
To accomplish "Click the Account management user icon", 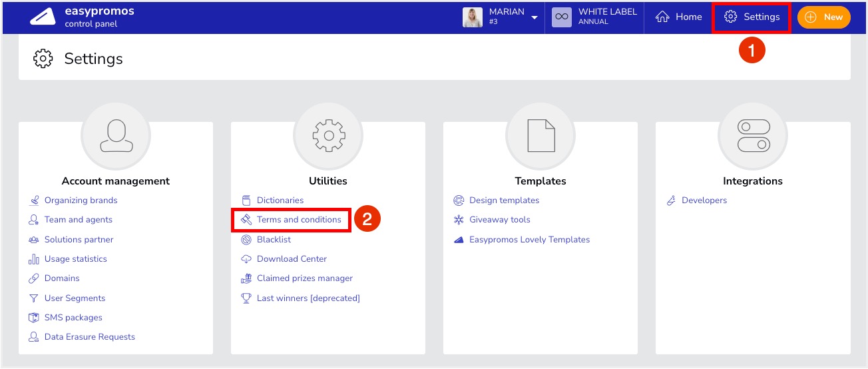I will click(x=116, y=136).
